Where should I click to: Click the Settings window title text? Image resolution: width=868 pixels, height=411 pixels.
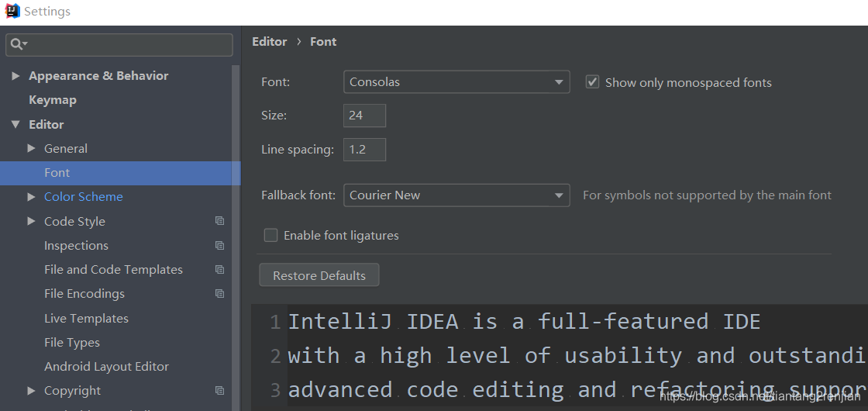coord(47,11)
